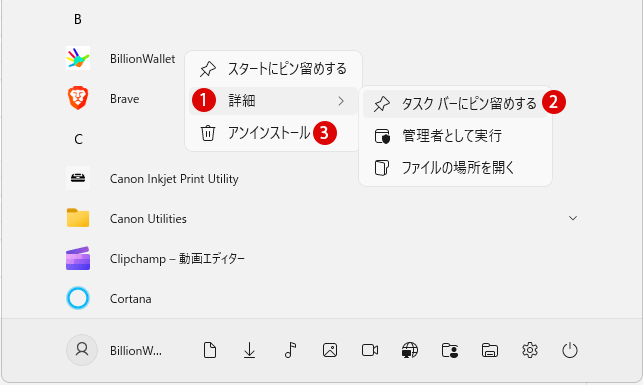
Task: Click the Cortana app name
Action: pos(131,299)
